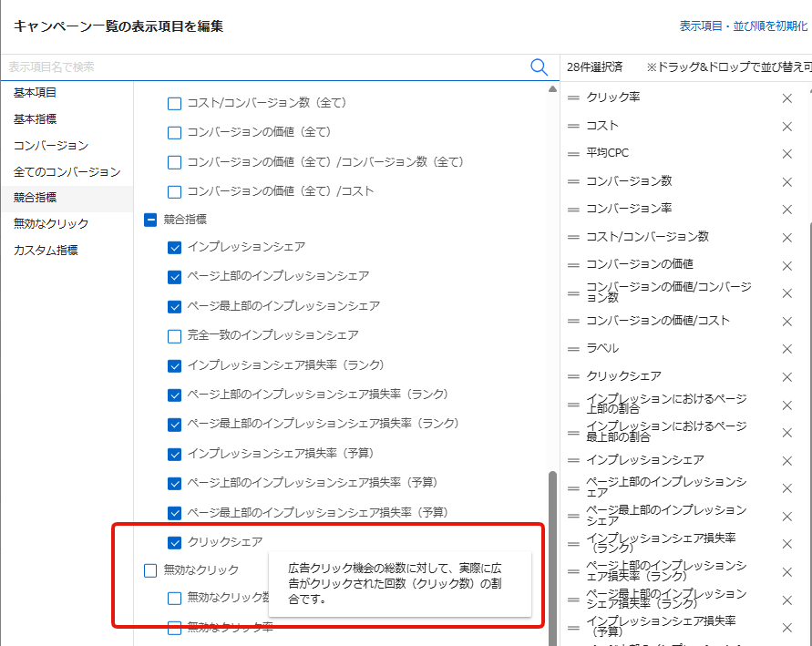Click the search magnifier icon

coord(539,67)
